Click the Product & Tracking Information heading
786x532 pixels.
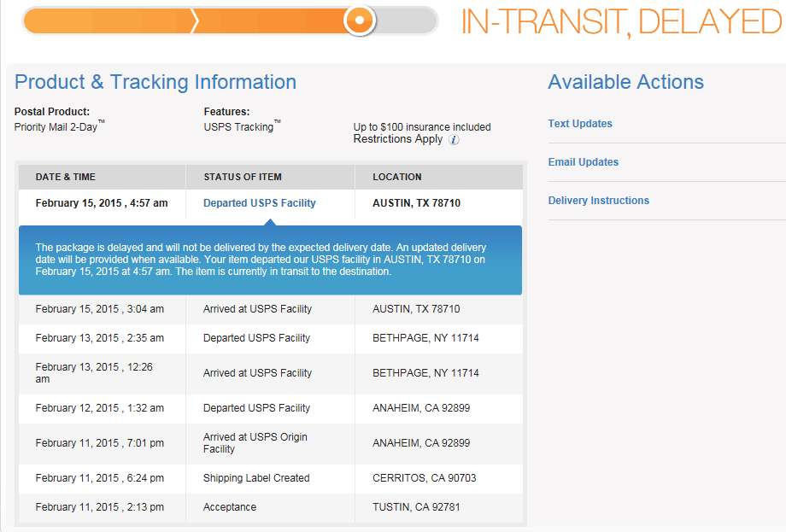pos(155,82)
